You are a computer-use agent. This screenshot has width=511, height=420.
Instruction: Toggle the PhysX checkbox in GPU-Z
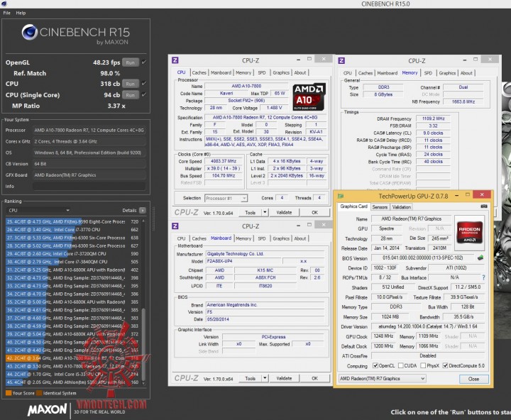coord(423,365)
